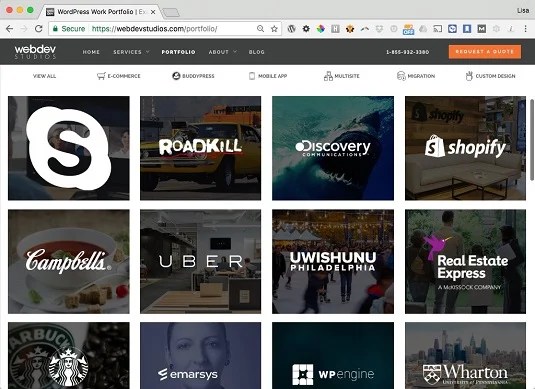
Task: Open the Roadkill portfolio tile
Action: 201,148
